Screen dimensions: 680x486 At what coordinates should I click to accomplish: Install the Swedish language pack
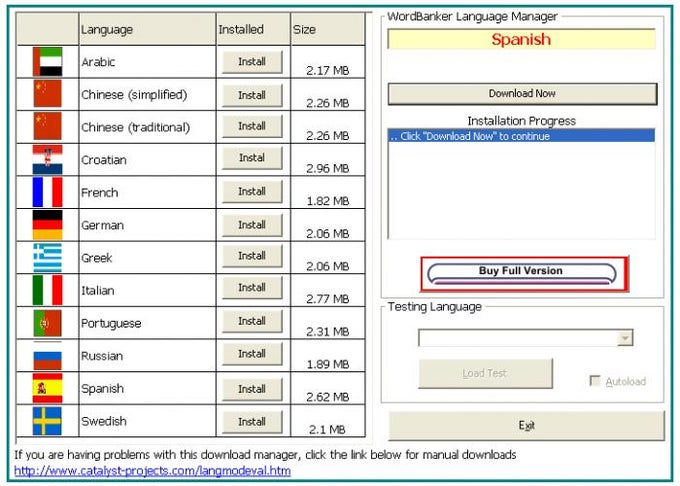pos(252,421)
